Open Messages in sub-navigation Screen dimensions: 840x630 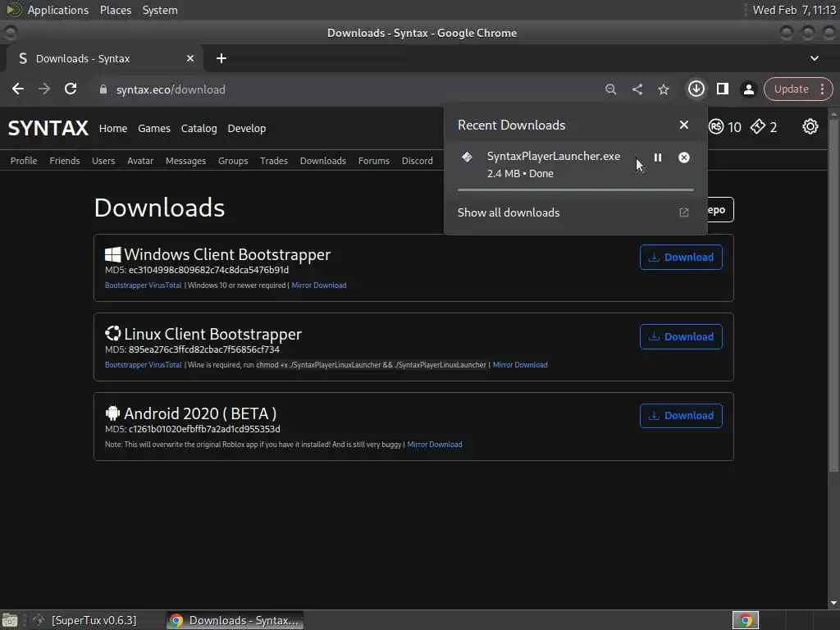pos(185,161)
